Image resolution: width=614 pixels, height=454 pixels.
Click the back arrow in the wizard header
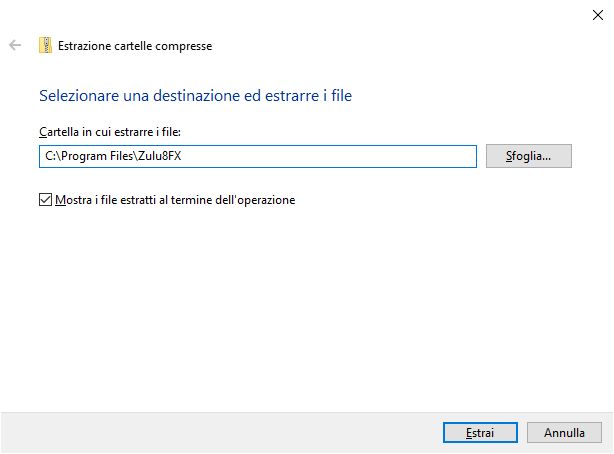(15, 45)
